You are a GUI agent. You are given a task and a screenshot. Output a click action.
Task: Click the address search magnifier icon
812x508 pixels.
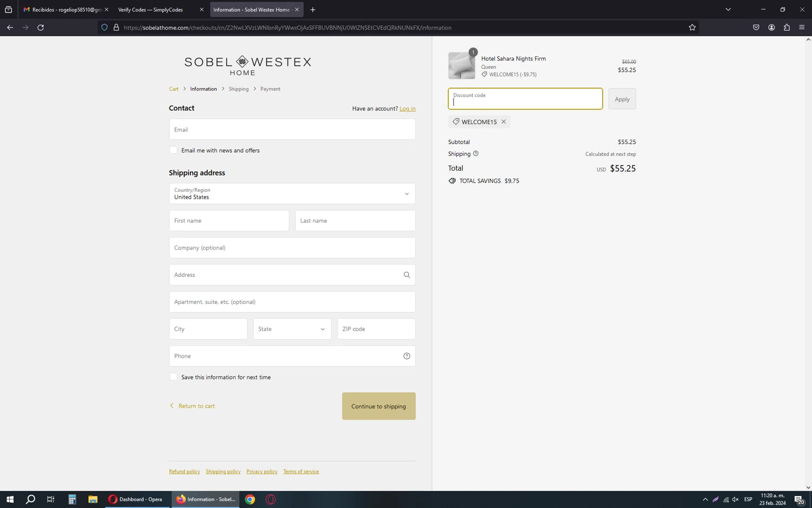[407, 275]
